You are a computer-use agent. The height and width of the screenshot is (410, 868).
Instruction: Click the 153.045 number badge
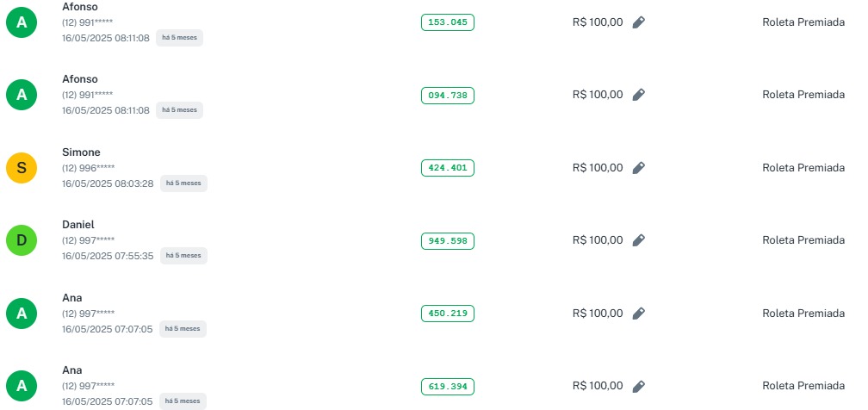click(448, 22)
